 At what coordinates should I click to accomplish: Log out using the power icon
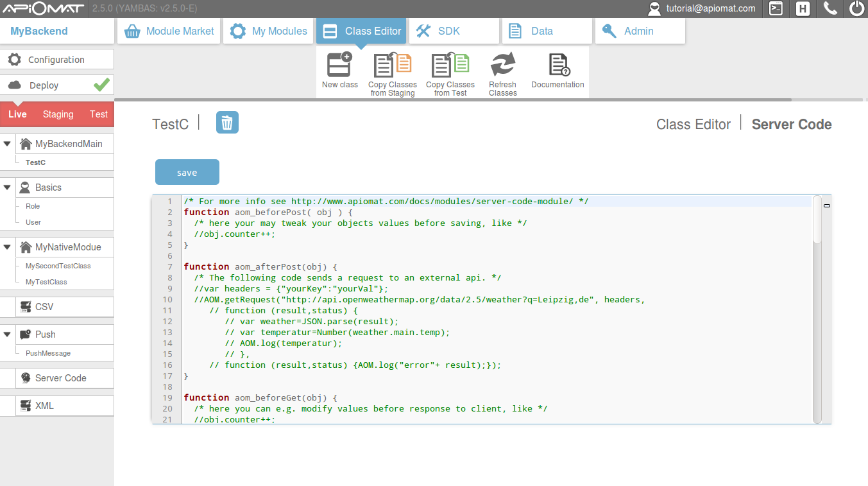point(857,8)
